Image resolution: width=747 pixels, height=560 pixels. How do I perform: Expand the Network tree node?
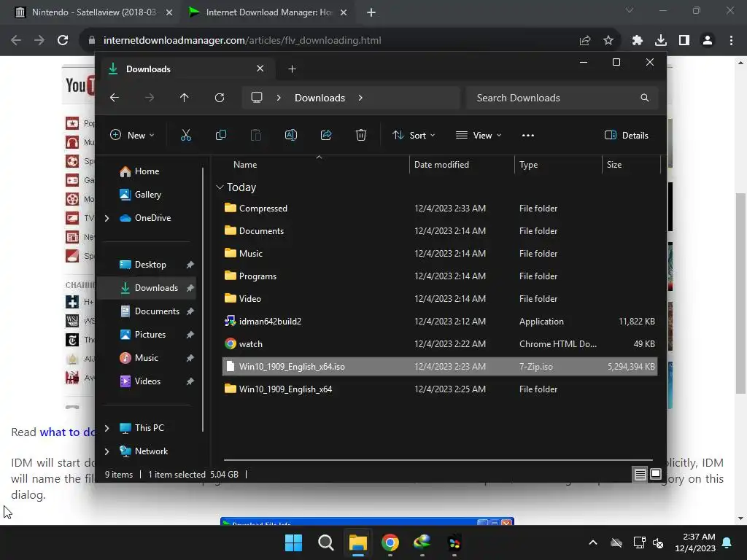click(107, 451)
